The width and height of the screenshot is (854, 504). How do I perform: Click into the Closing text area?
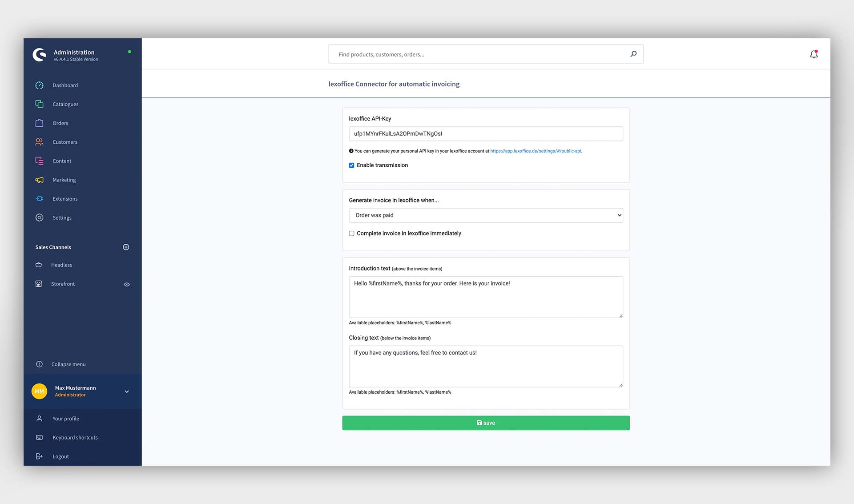pos(486,367)
